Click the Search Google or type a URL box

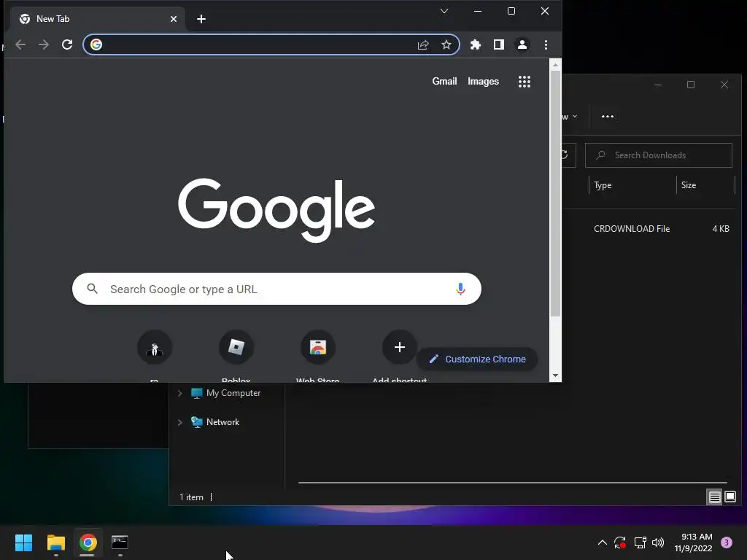[276, 289]
